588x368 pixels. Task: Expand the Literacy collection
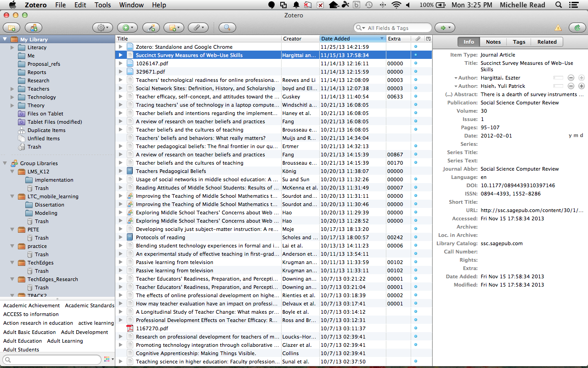coord(12,47)
